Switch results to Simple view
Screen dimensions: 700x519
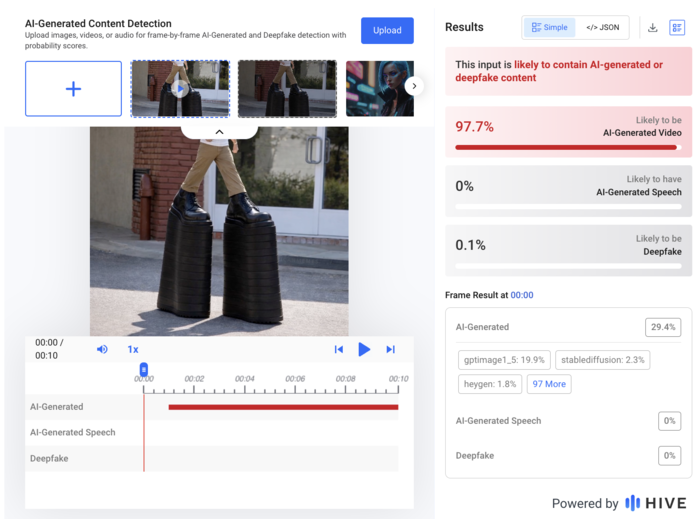550,27
